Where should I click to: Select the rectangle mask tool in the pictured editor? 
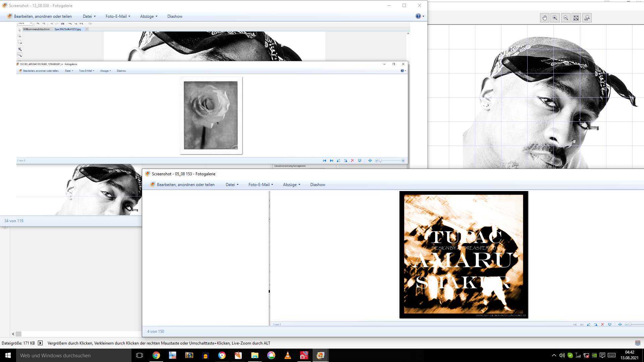click(x=19, y=42)
